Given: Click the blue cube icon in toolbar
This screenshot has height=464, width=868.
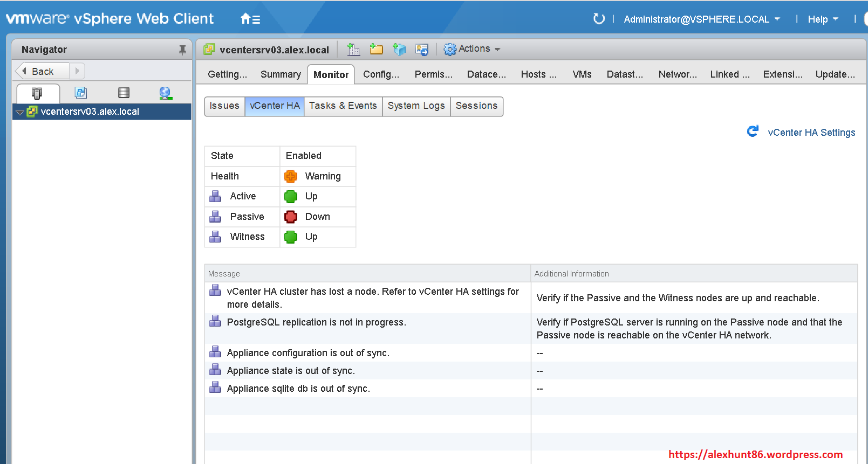Looking at the screenshot, I should 399,50.
